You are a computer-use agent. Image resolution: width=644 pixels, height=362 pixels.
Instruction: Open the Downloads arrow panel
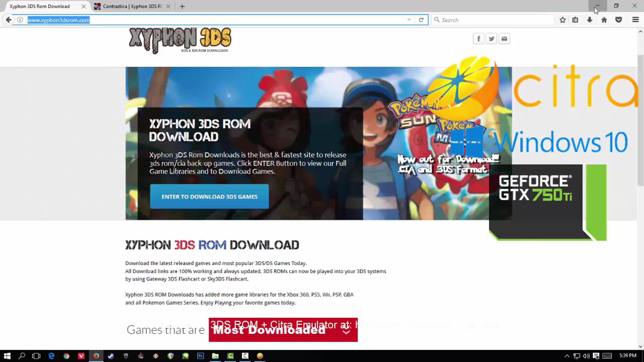click(x=590, y=20)
